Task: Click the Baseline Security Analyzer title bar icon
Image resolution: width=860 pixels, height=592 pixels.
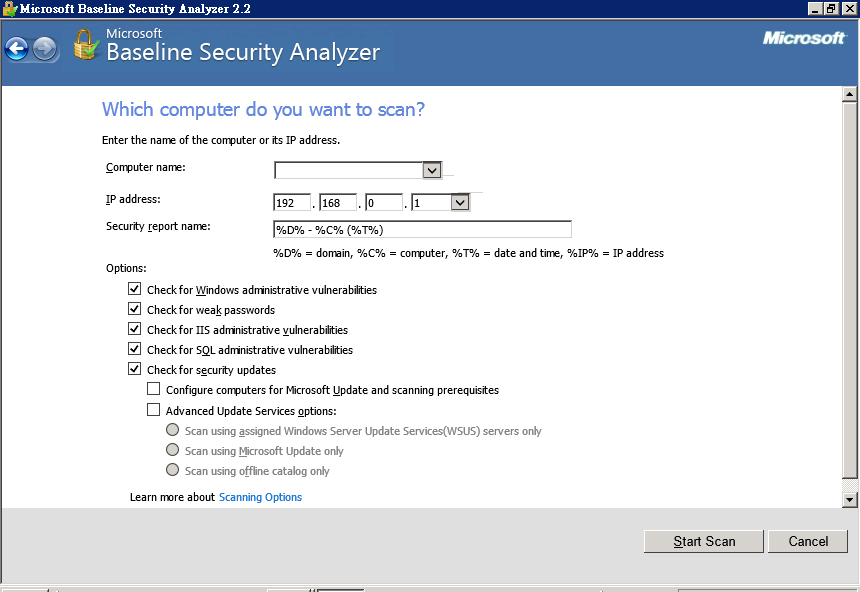Action: (8, 8)
